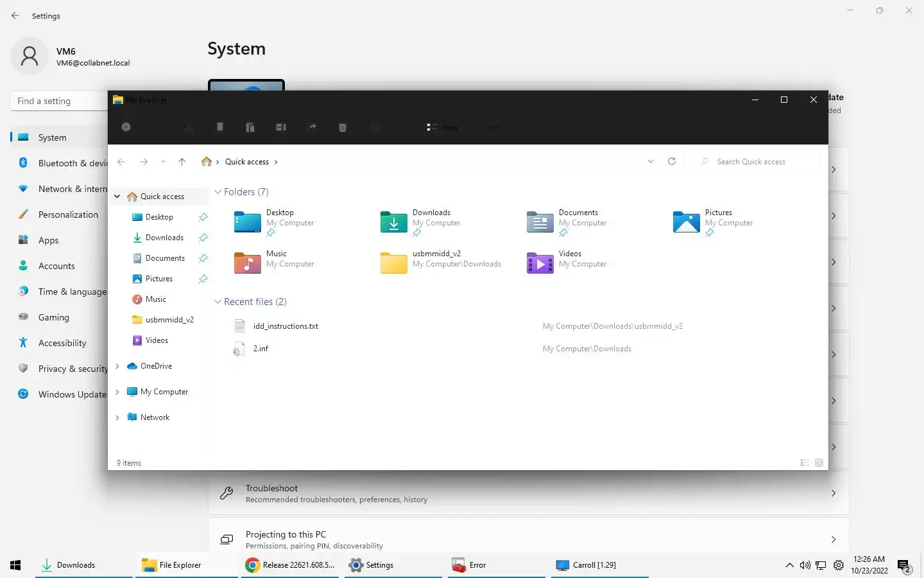
Task: Open the See more three-dots menu
Action: coord(493,127)
